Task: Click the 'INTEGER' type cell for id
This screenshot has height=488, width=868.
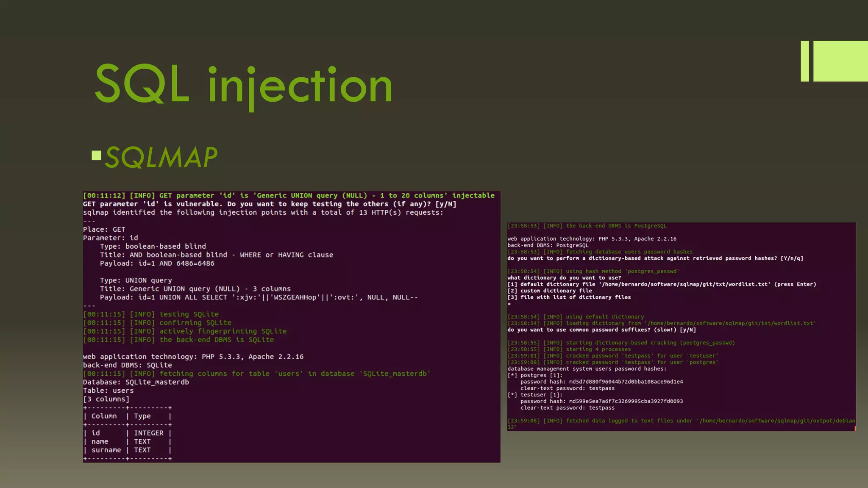Action: point(148,433)
